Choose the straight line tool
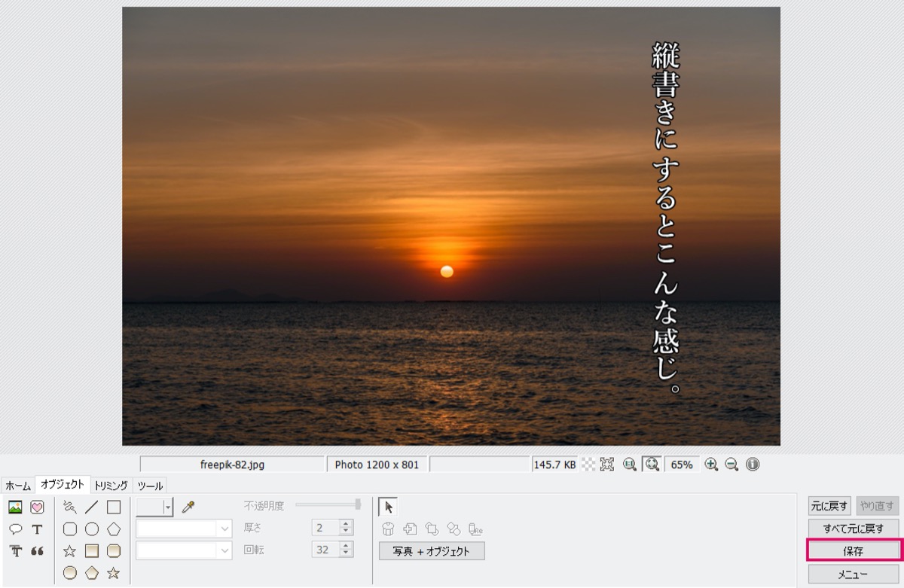This screenshot has height=588, width=904. 92,507
